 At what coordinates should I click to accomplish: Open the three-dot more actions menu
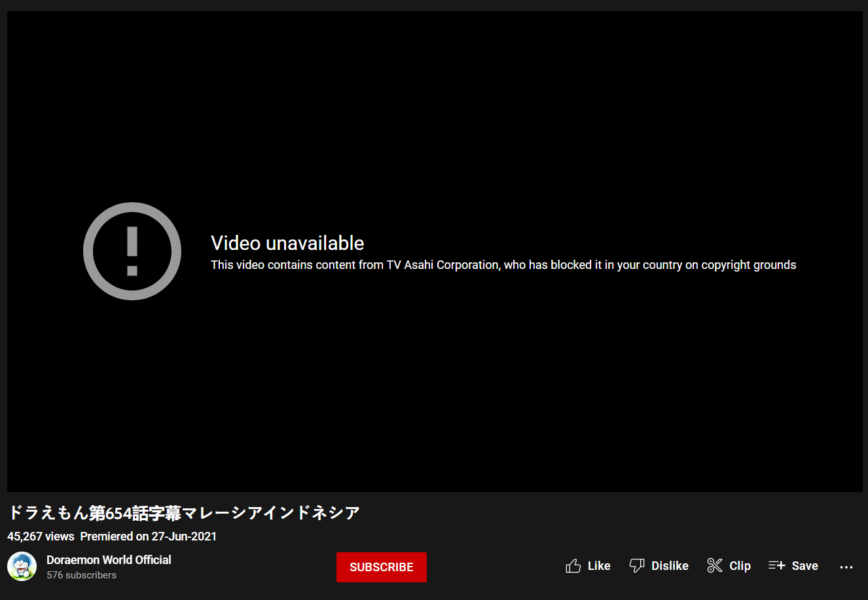846,567
